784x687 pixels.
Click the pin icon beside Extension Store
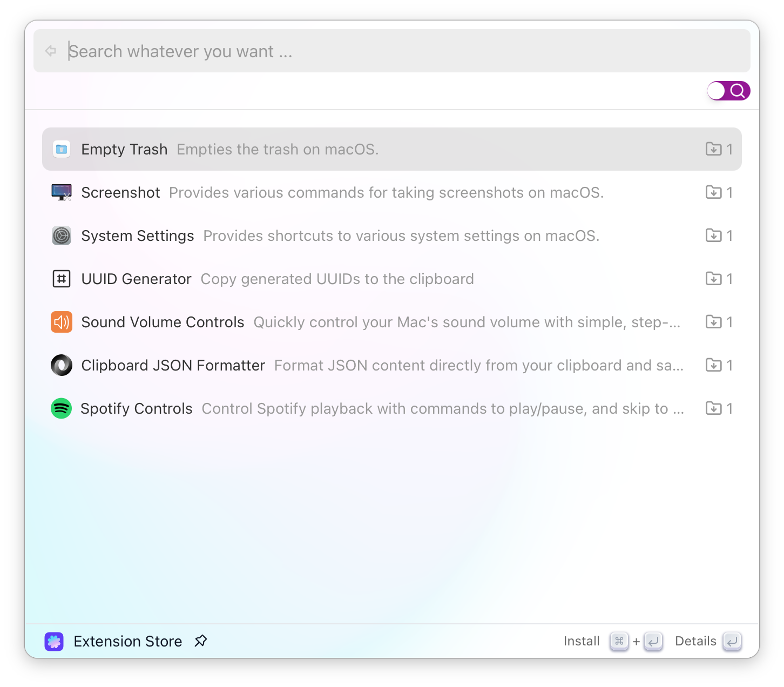201,641
